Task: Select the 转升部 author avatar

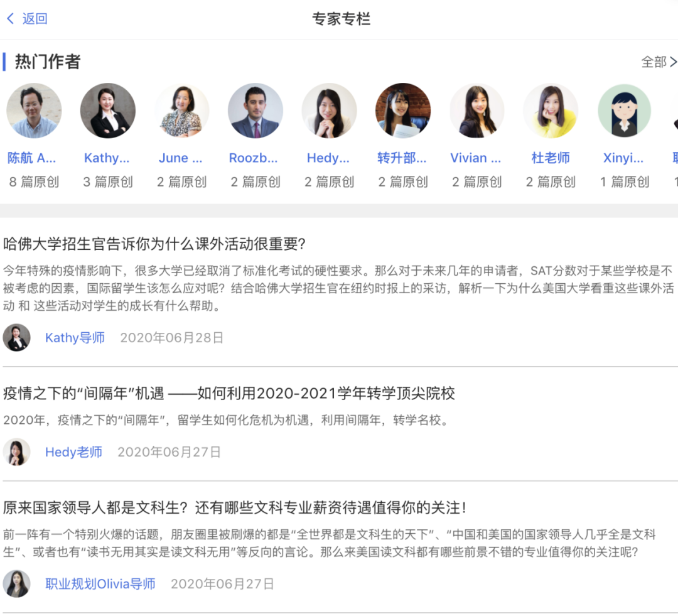Action: pos(403,111)
